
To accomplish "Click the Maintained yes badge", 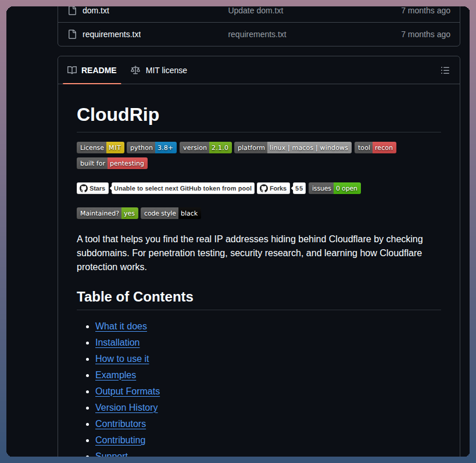I will [x=108, y=213].
